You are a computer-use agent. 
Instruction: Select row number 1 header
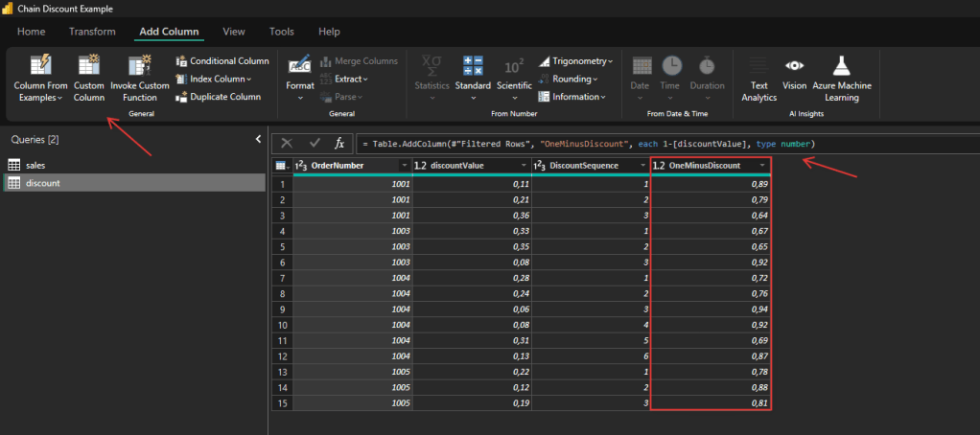pos(283,184)
